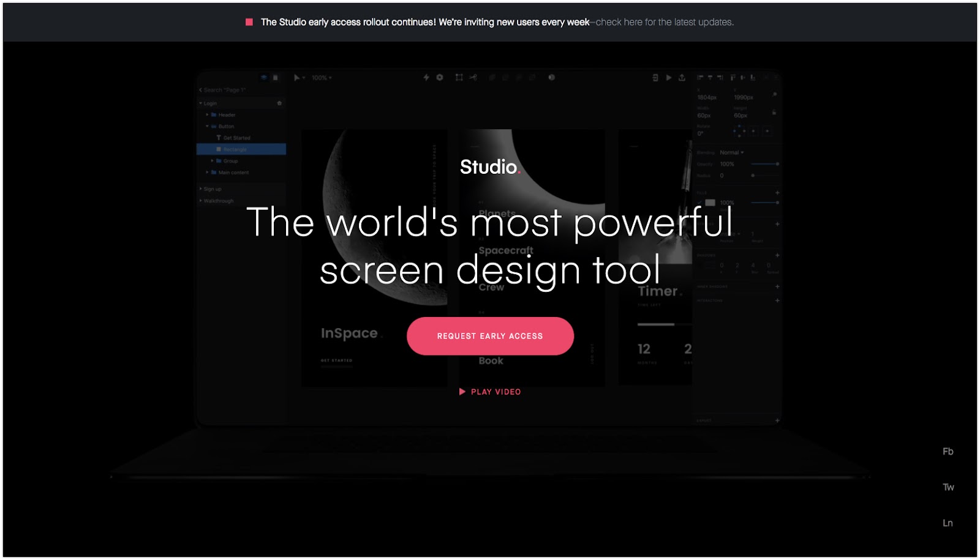The width and height of the screenshot is (980, 560).
Task: Click the Studio logo
Action: click(490, 166)
